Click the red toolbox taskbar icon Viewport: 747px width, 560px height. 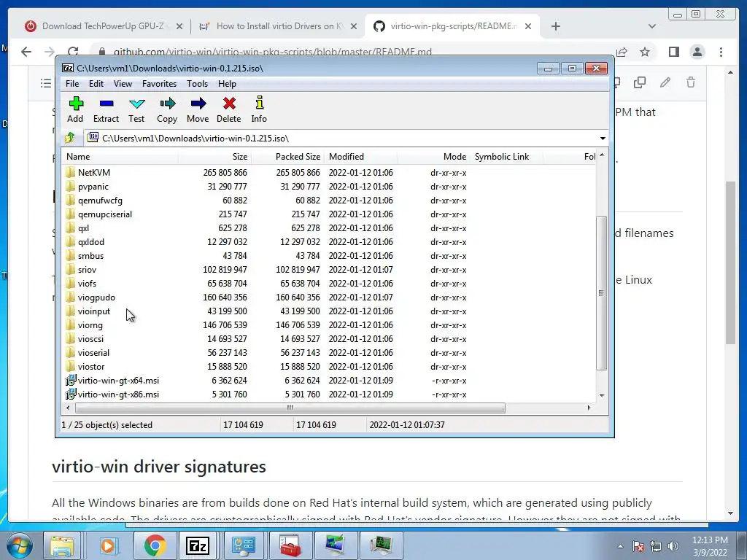point(290,545)
